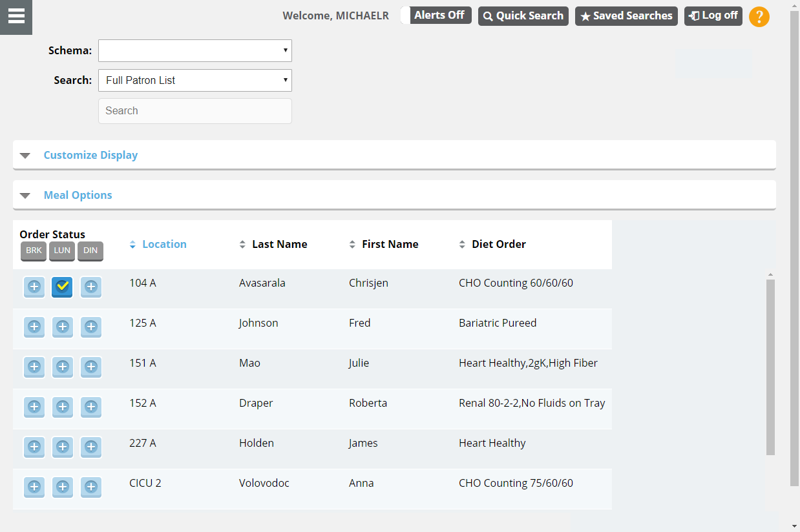Add lunch order for Fred Johnson

coord(63,327)
